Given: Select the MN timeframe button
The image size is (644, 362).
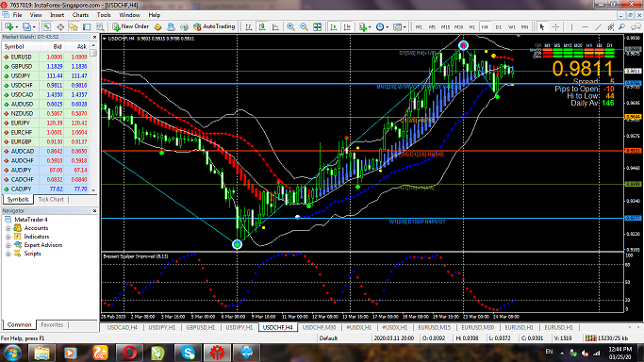Looking at the screenshot, I should (x=524, y=26).
